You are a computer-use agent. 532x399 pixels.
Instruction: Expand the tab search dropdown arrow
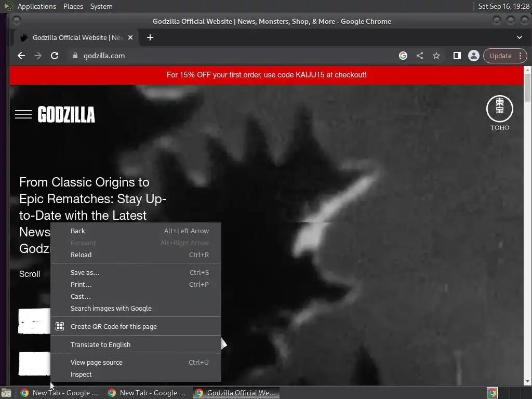(x=520, y=37)
